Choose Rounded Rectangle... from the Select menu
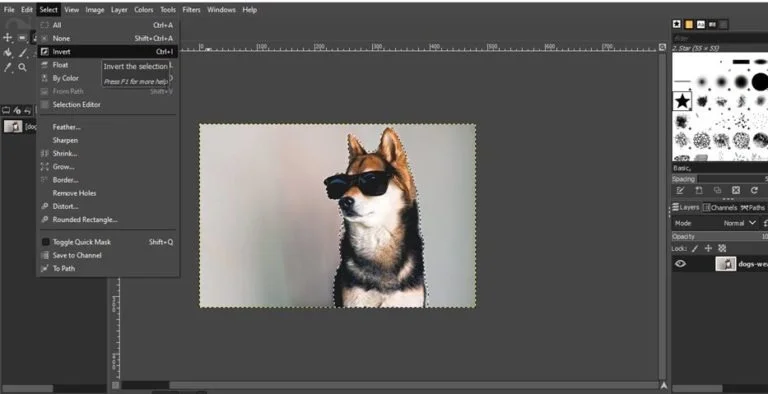The height and width of the screenshot is (394, 768). [x=108, y=220]
